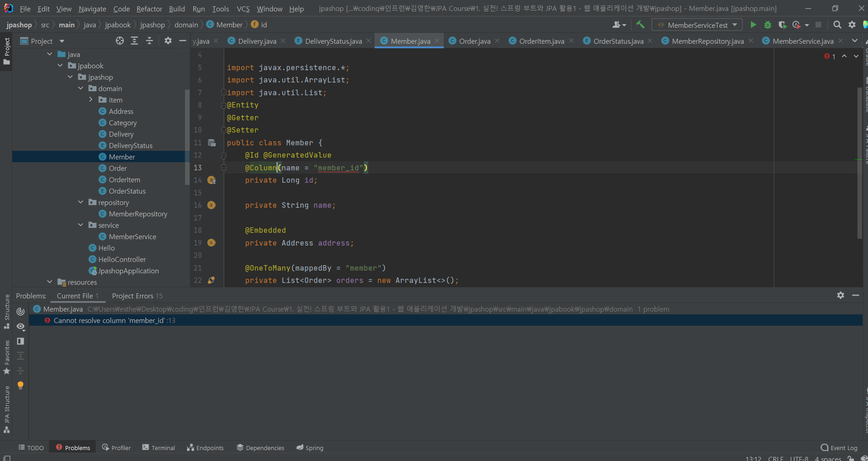Click the CRLF line separator status entry
Screen dimensions: 868x461
pos(776,458)
